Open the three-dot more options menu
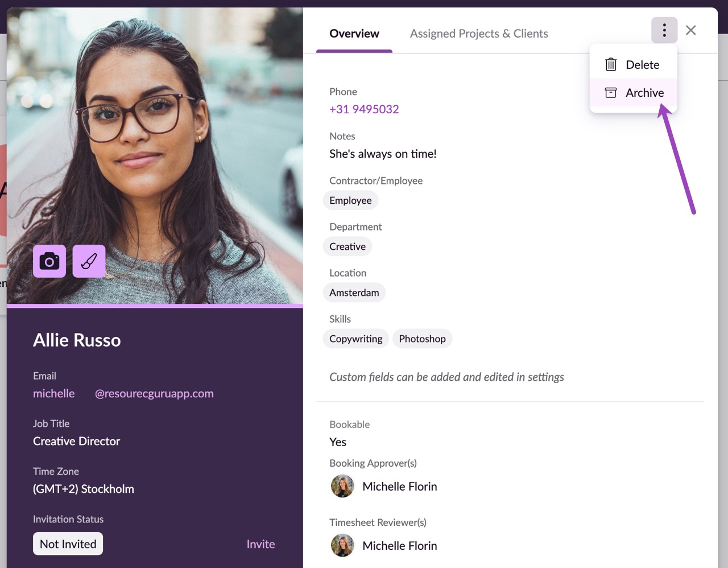 [x=664, y=30]
